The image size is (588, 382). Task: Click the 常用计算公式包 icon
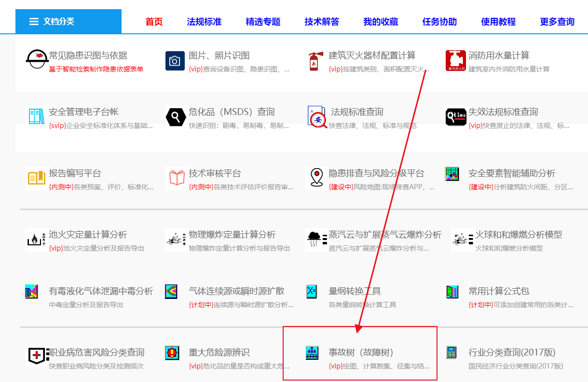[x=452, y=291]
